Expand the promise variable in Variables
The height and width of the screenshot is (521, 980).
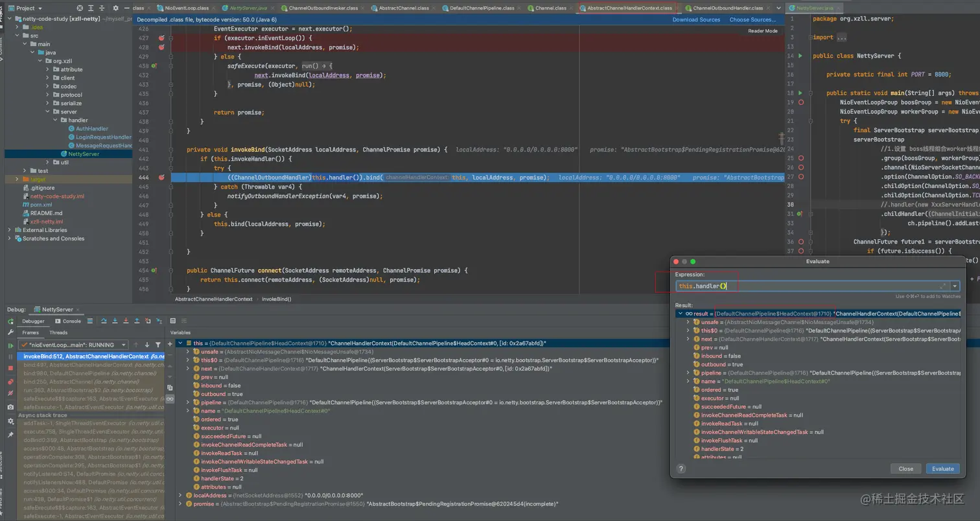(x=180, y=504)
